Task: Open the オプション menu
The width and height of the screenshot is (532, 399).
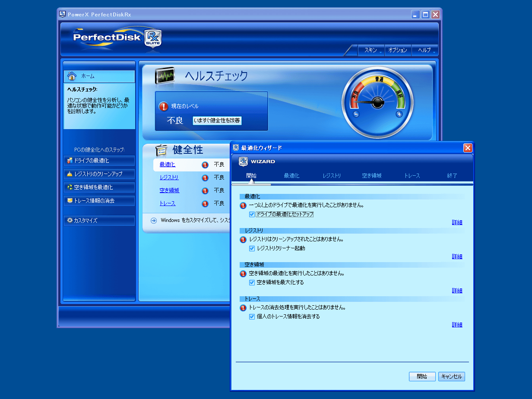Action: 398,51
